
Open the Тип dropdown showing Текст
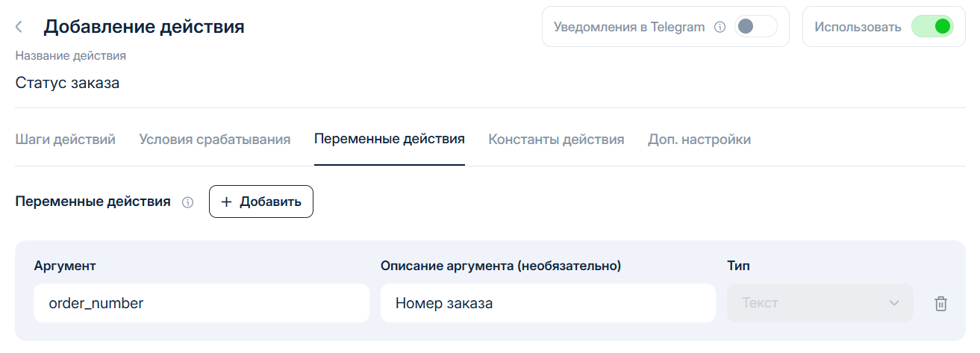pyautogui.click(x=820, y=303)
